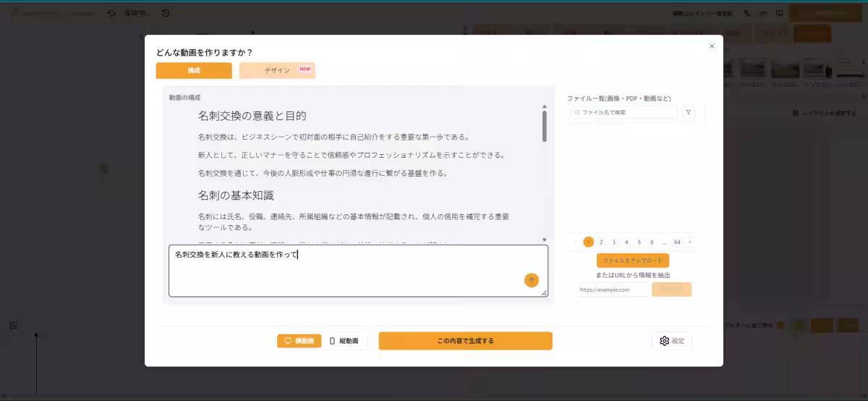Switch to the 構成 tab

[194, 70]
